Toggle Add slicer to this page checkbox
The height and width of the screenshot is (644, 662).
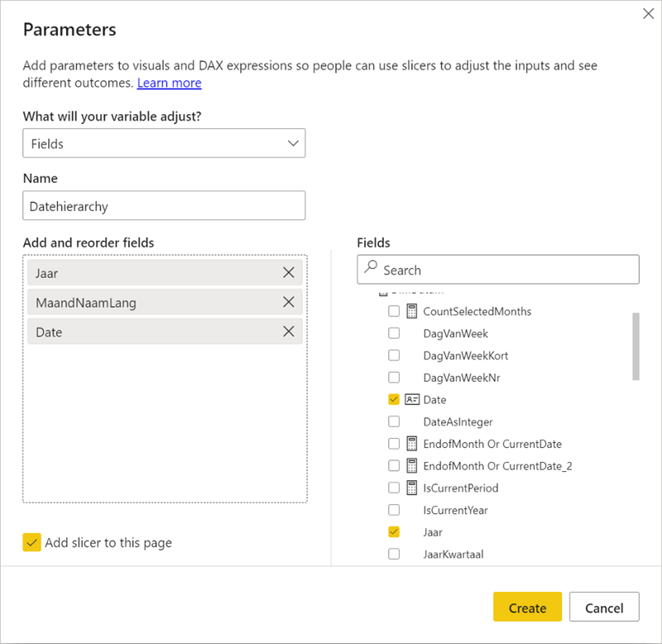coord(32,543)
